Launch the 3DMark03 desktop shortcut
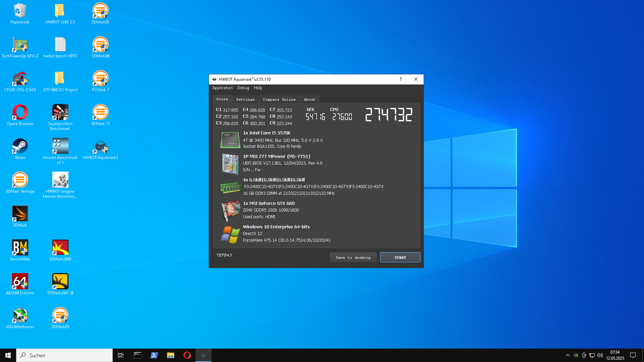The image size is (644, 362). point(60,318)
